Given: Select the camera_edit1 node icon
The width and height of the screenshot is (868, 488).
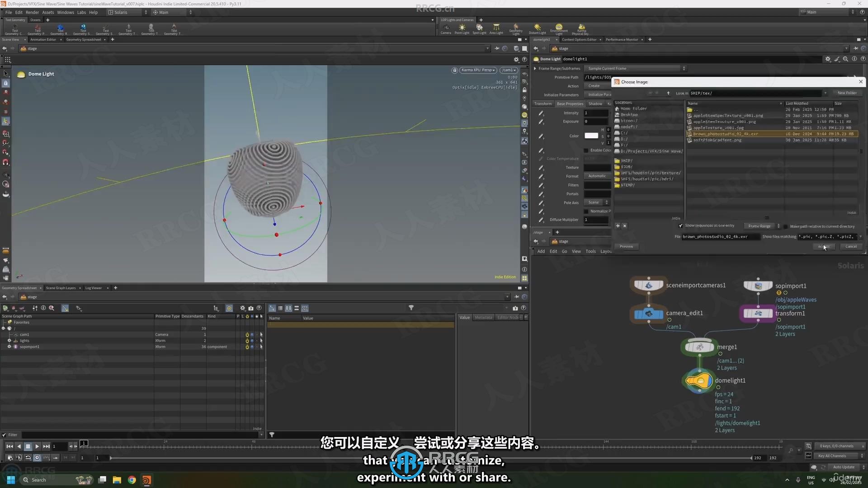Looking at the screenshot, I should click(649, 314).
